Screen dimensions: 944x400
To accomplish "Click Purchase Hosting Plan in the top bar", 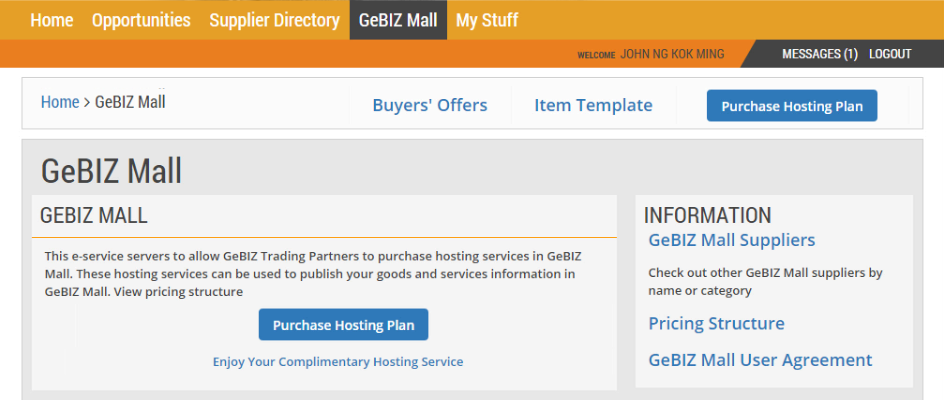I will 792,106.
